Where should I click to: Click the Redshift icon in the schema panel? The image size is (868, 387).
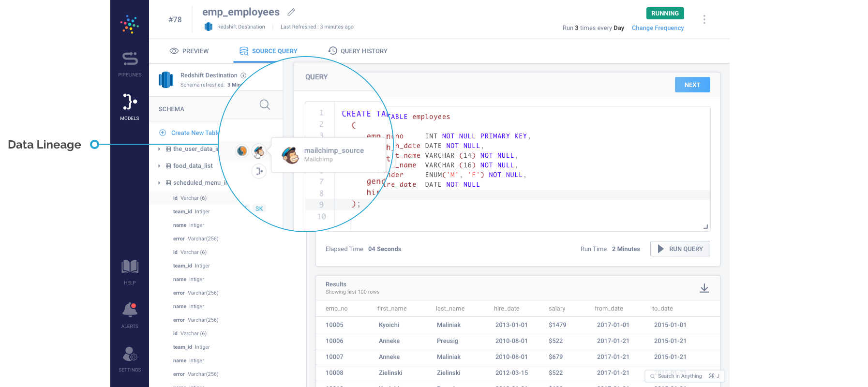click(x=166, y=80)
